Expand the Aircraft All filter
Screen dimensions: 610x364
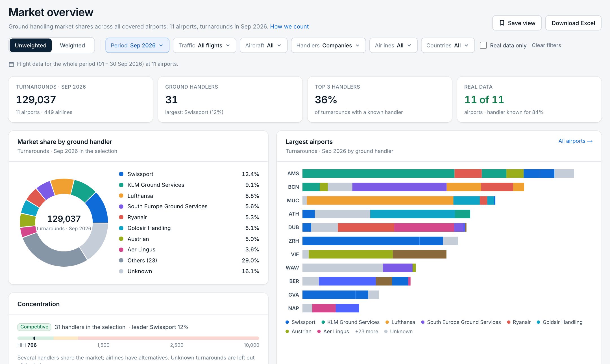point(263,45)
